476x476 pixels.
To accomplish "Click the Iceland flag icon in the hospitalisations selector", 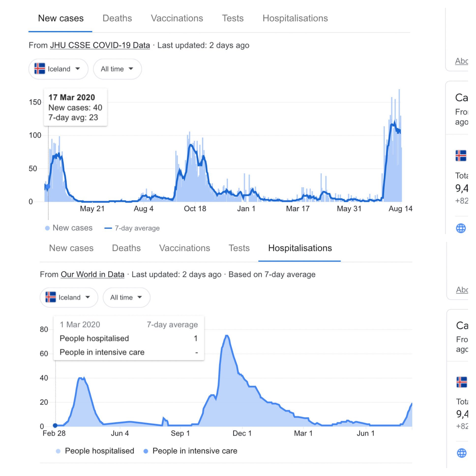I will 51,297.
